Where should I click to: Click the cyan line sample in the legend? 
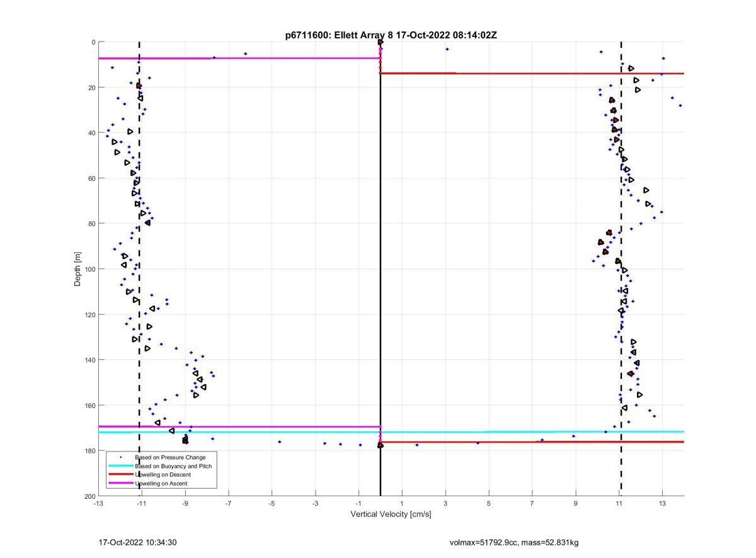(x=120, y=466)
